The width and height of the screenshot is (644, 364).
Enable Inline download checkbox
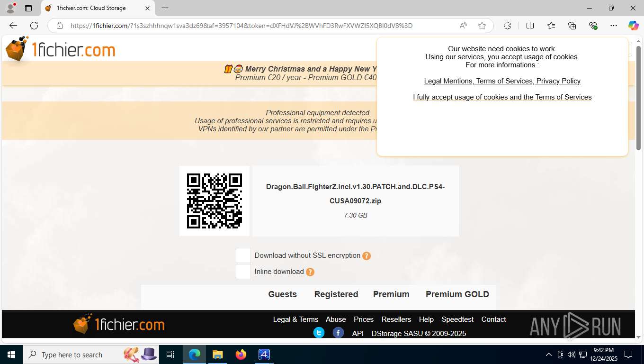(x=243, y=272)
